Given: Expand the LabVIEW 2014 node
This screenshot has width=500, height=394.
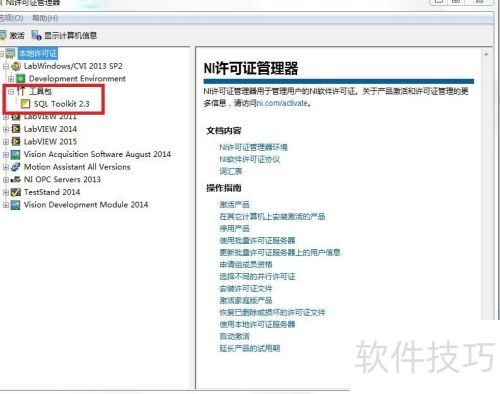Looking at the screenshot, I should point(6,129).
